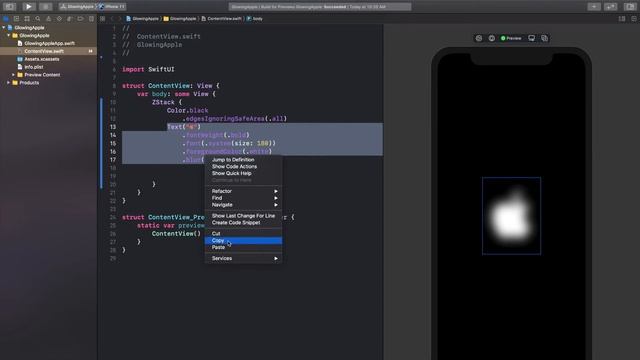The image size is (640, 360).
Task: Choose the GlowingApple scheme selector
Action: tap(77, 7)
